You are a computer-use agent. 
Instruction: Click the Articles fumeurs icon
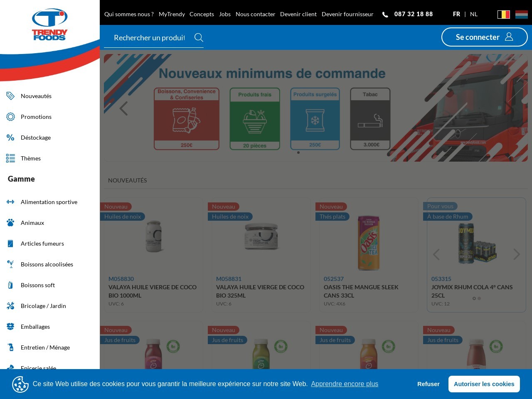10,244
